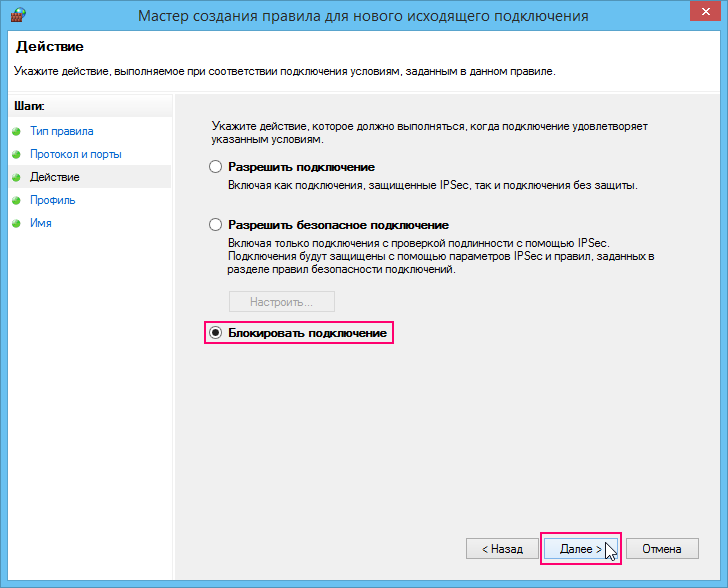Jump to the Профиль step
Image resolution: width=728 pixels, height=588 pixels.
tap(52, 200)
